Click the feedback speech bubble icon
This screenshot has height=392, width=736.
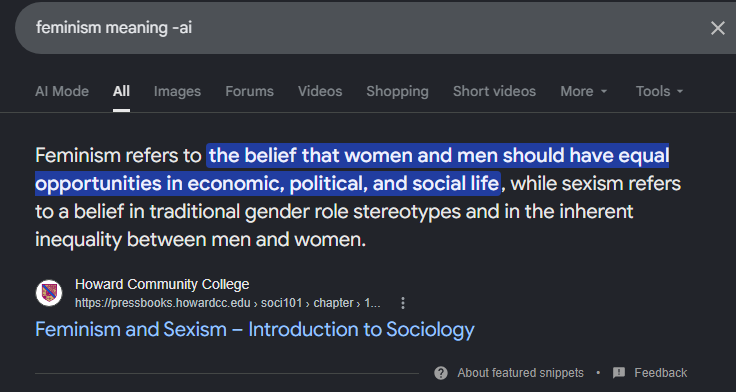[619, 373]
